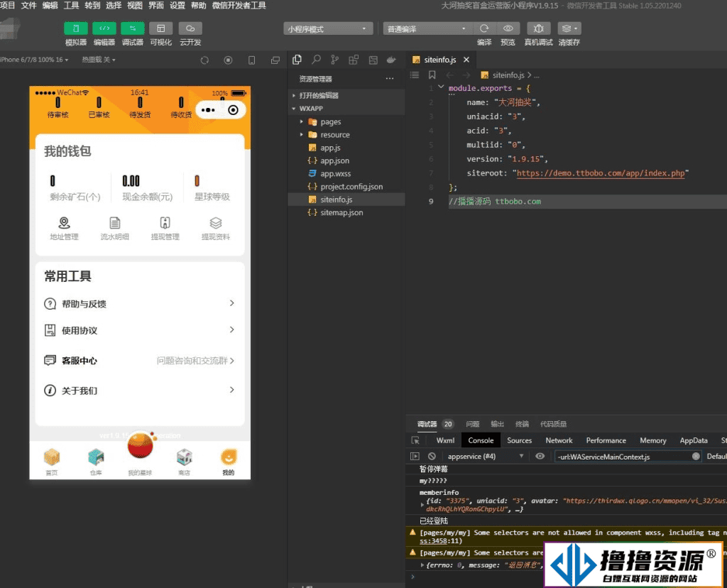Open the cloud development button
Screen dimensions: 727x588
[190, 28]
